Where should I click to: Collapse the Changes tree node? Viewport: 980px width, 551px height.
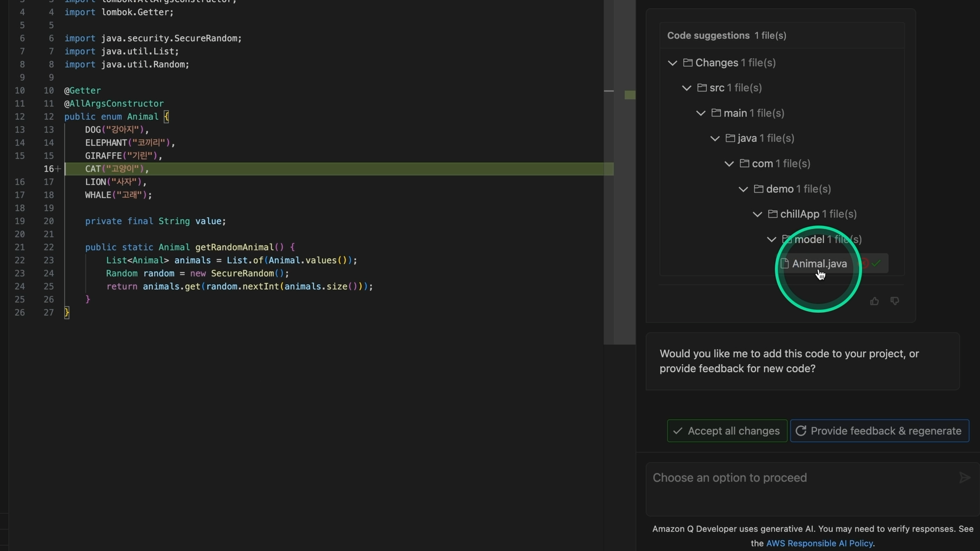click(672, 63)
